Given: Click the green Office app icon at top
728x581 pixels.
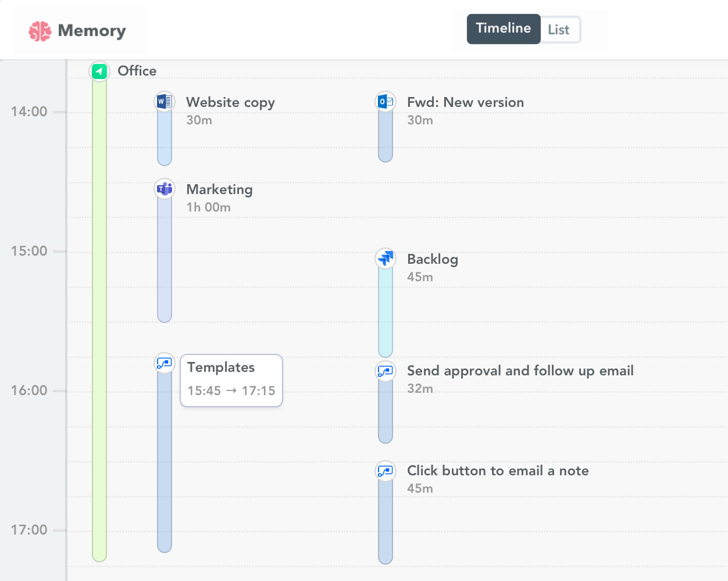Looking at the screenshot, I should point(99,71).
